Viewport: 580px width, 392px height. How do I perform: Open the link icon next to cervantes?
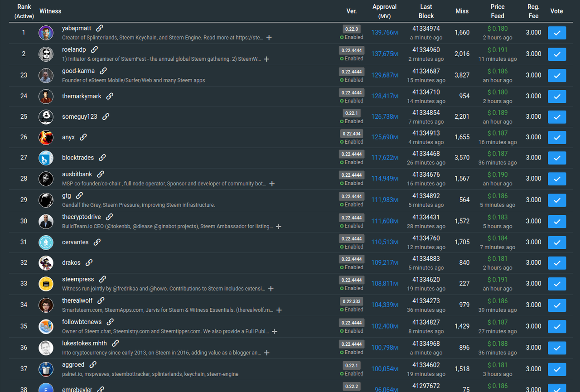coord(97,242)
